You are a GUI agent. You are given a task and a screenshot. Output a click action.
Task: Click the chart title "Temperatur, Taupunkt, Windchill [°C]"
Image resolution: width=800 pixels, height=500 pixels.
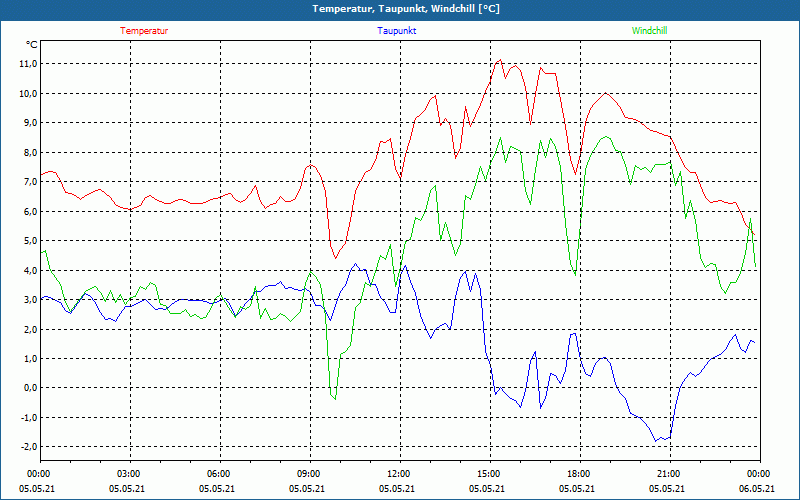tap(406, 9)
